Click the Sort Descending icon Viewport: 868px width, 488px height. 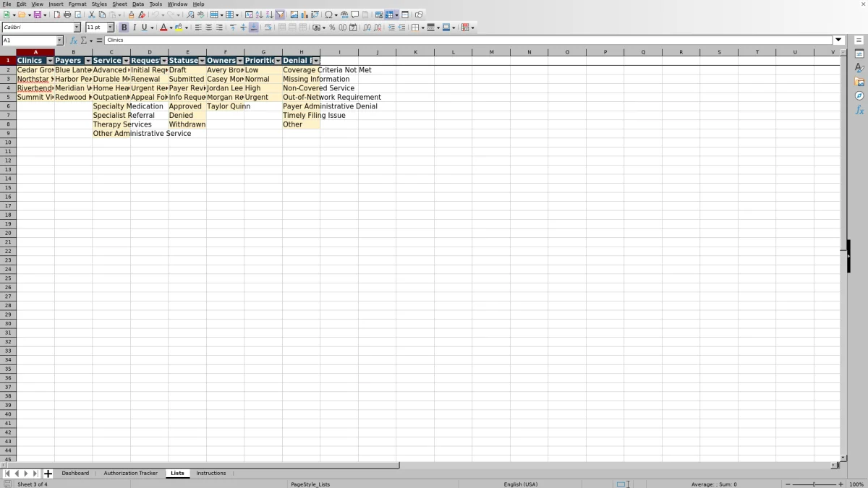(x=269, y=14)
